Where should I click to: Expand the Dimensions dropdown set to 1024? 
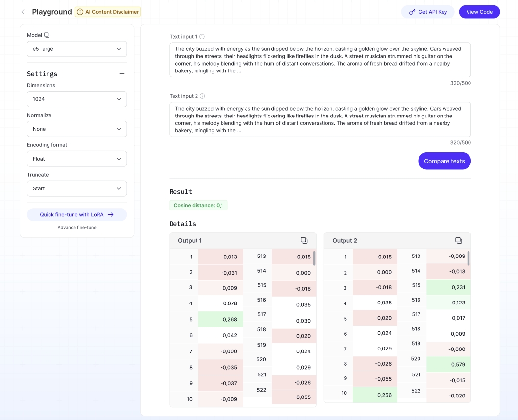[77, 99]
